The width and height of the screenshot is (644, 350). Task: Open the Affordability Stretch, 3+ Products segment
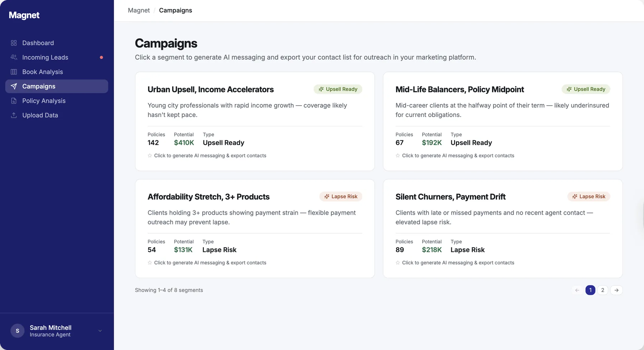[x=255, y=229]
